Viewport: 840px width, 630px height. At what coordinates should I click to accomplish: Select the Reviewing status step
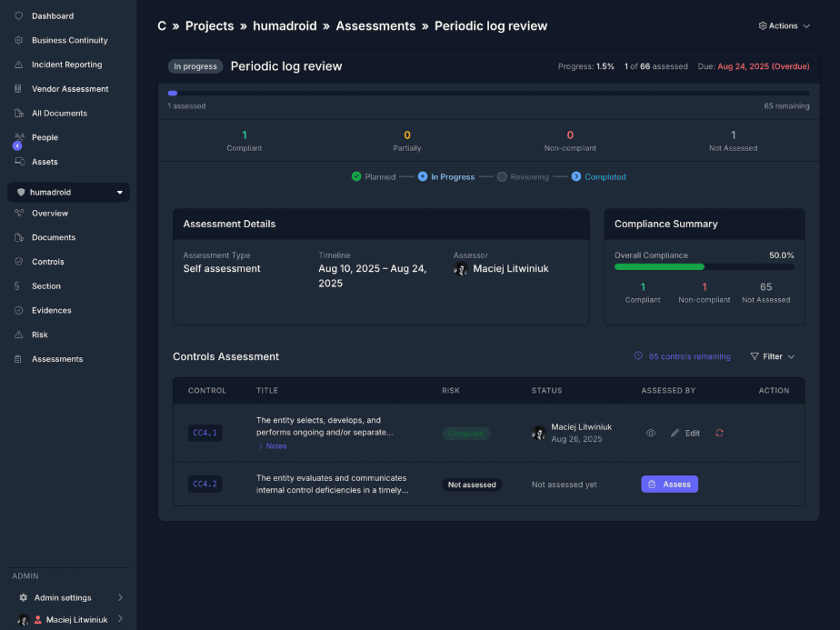(523, 177)
